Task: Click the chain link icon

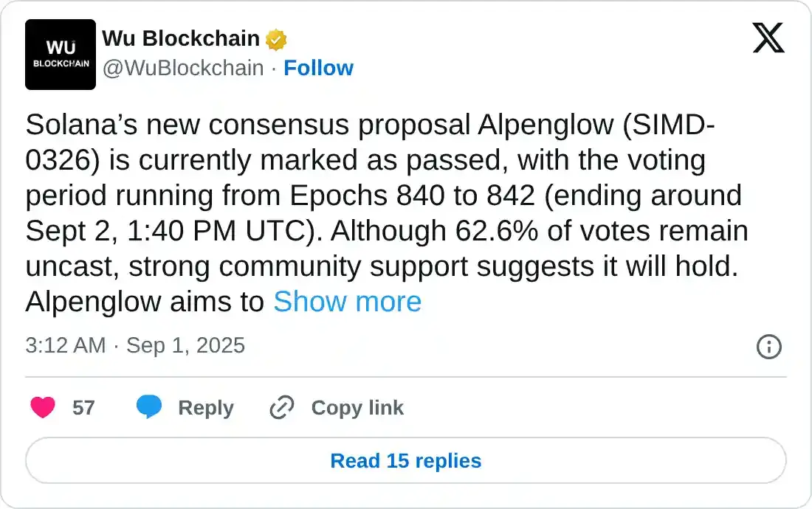Action: click(282, 407)
